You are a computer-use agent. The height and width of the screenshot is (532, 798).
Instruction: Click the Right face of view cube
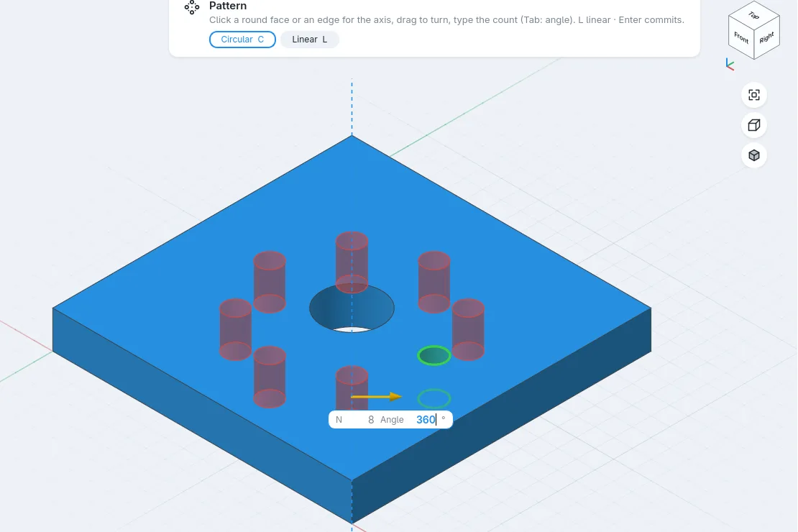(766, 38)
